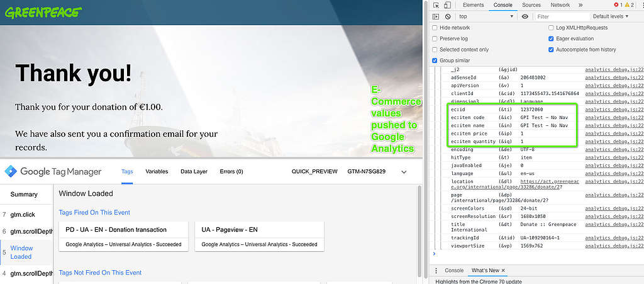The height and width of the screenshot is (284, 644).
Task: Click the GTM-N7SG829 container ID
Action: [367, 171]
